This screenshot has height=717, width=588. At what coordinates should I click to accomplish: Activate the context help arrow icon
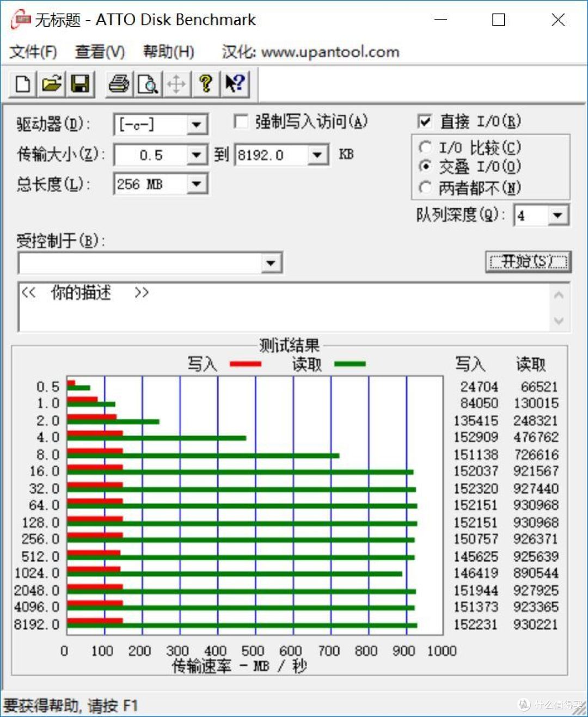(235, 84)
